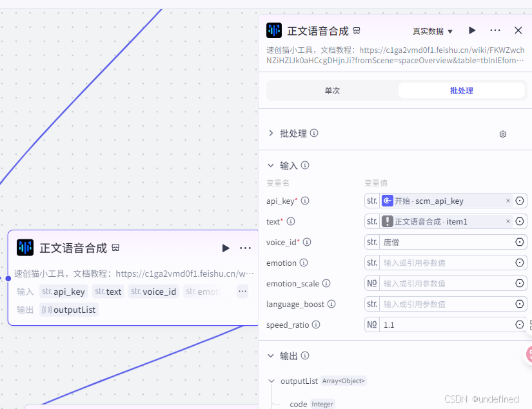
Task: Change the str. type of language_boost
Action: pyautogui.click(x=372, y=304)
